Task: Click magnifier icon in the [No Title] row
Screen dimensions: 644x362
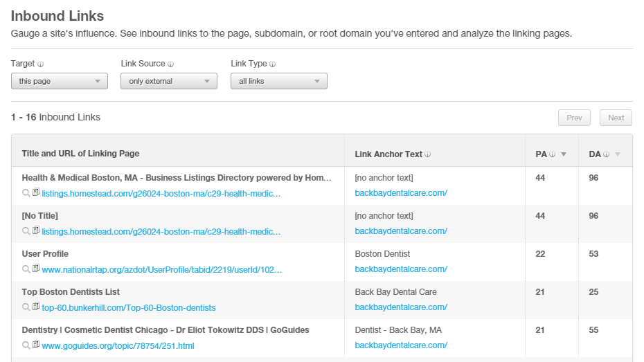Action: (26, 231)
